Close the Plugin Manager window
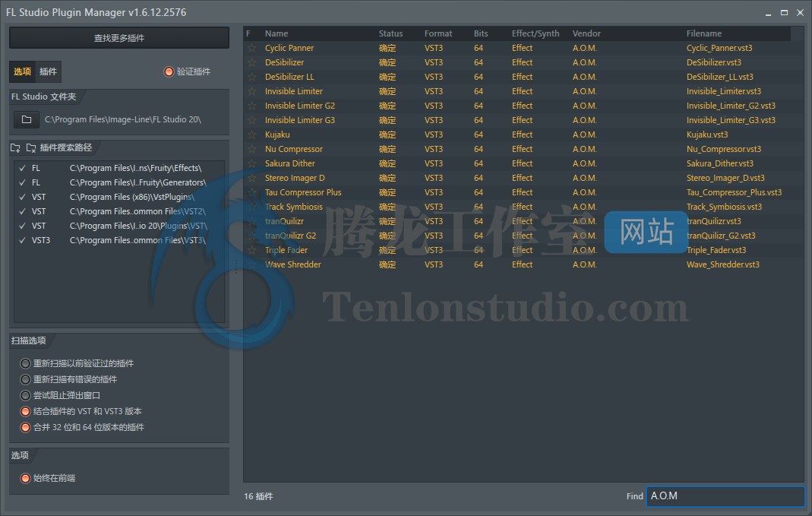The height and width of the screenshot is (516, 812). 800,12
